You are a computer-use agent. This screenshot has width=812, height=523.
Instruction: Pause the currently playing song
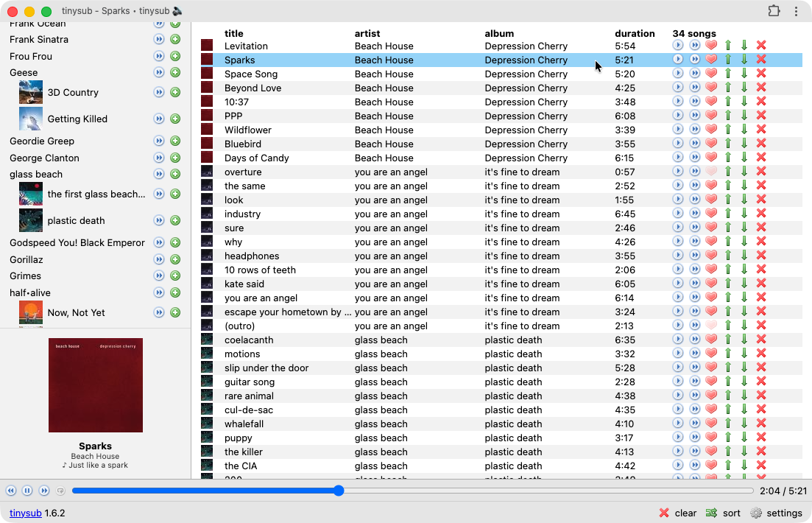27,490
